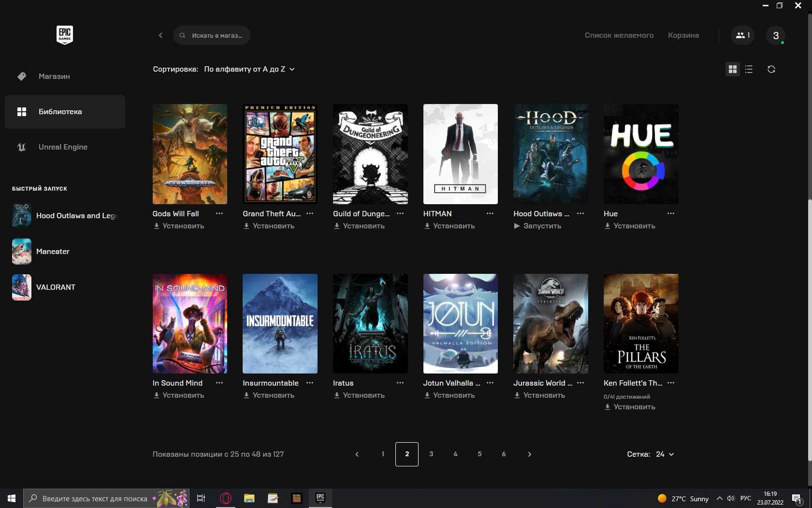Open options menu for Insurmountable
812x508 pixels.
pyautogui.click(x=310, y=383)
